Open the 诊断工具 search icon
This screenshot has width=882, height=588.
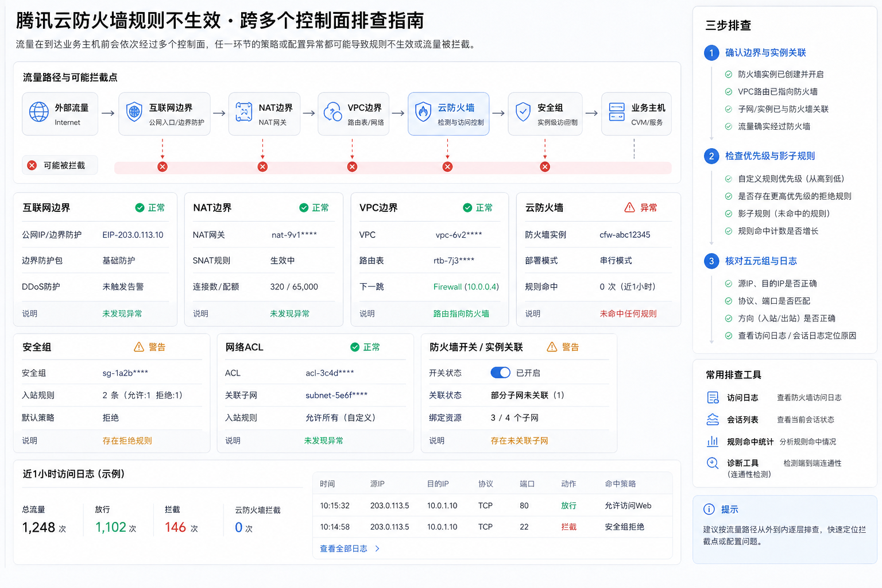click(713, 463)
